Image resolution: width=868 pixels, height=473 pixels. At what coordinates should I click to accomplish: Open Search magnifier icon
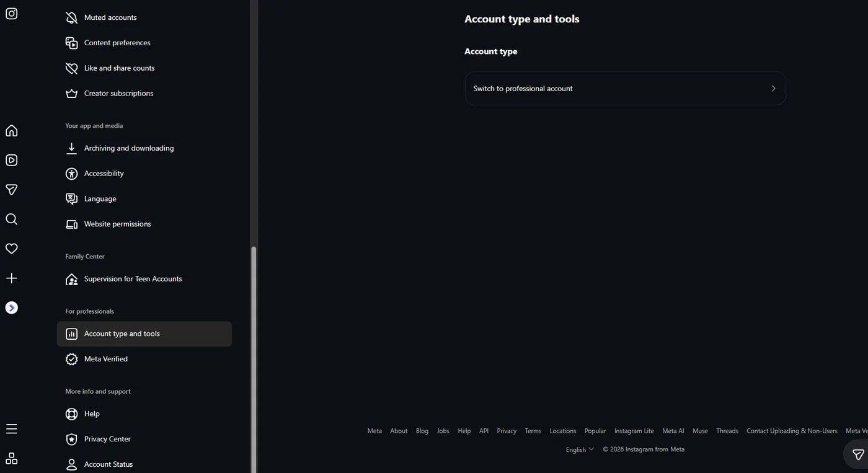12,219
